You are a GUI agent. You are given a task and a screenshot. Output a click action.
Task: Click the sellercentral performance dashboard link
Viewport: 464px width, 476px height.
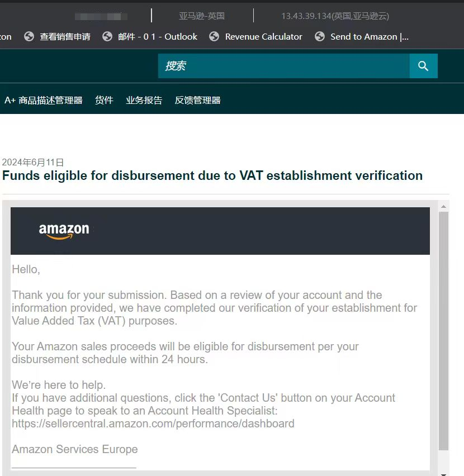pos(153,423)
